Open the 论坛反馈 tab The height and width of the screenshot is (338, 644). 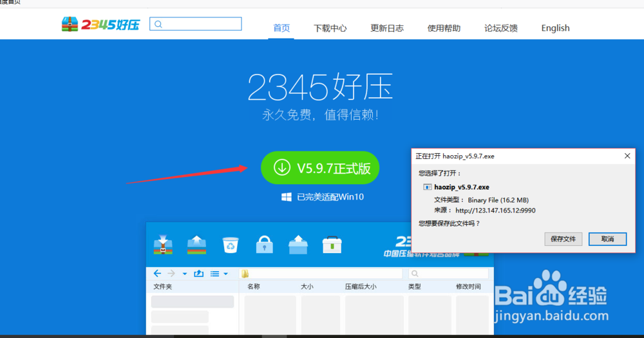[500, 28]
